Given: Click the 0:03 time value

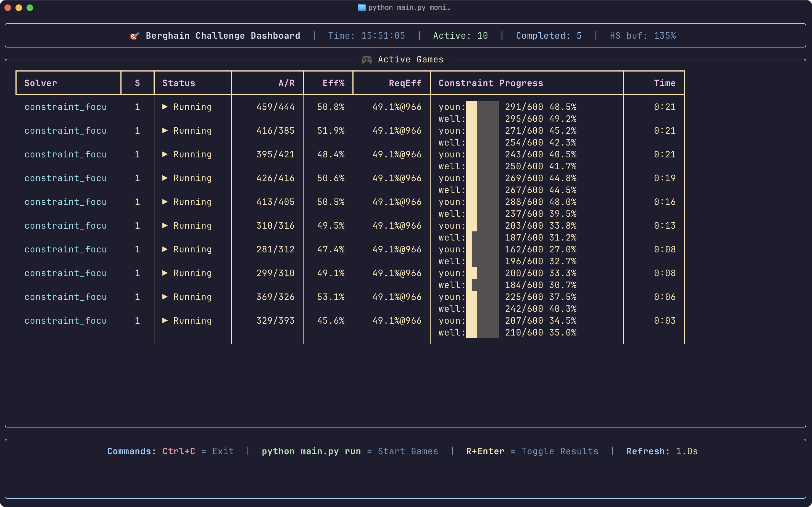Looking at the screenshot, I should pyautogui.click(x=665, y=321).
